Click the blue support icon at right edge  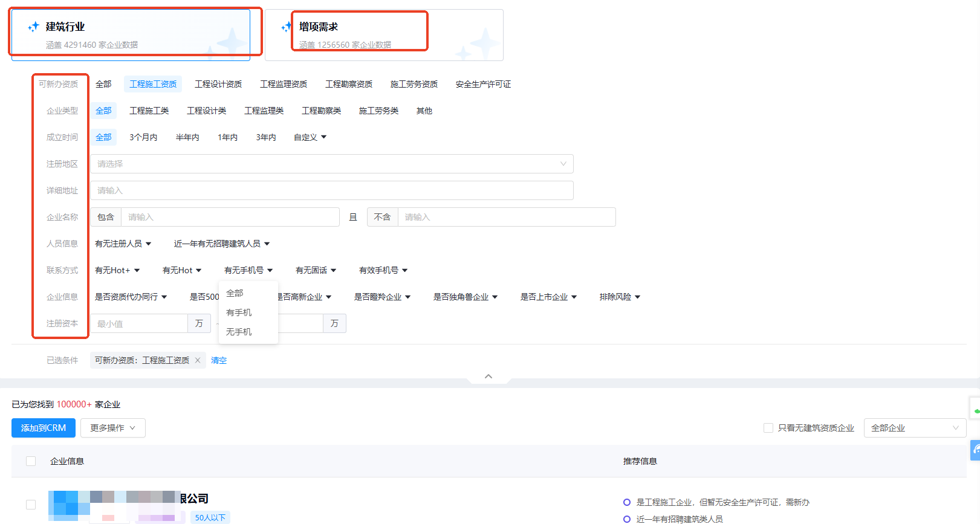click(x=975, y=450)
